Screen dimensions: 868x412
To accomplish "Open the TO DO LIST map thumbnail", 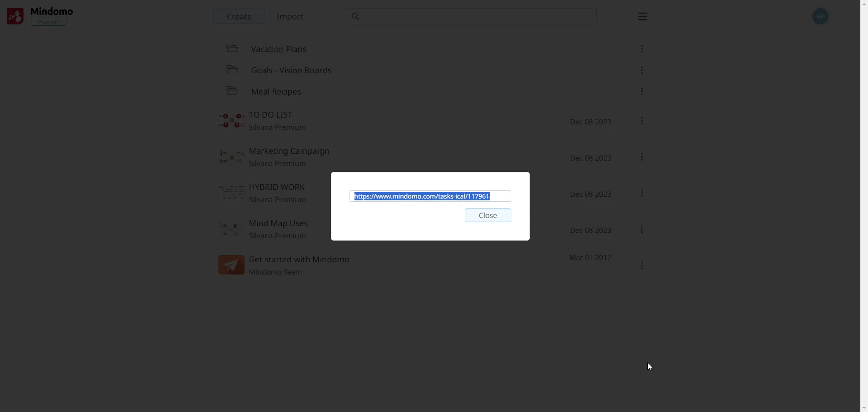I will 231,121.
